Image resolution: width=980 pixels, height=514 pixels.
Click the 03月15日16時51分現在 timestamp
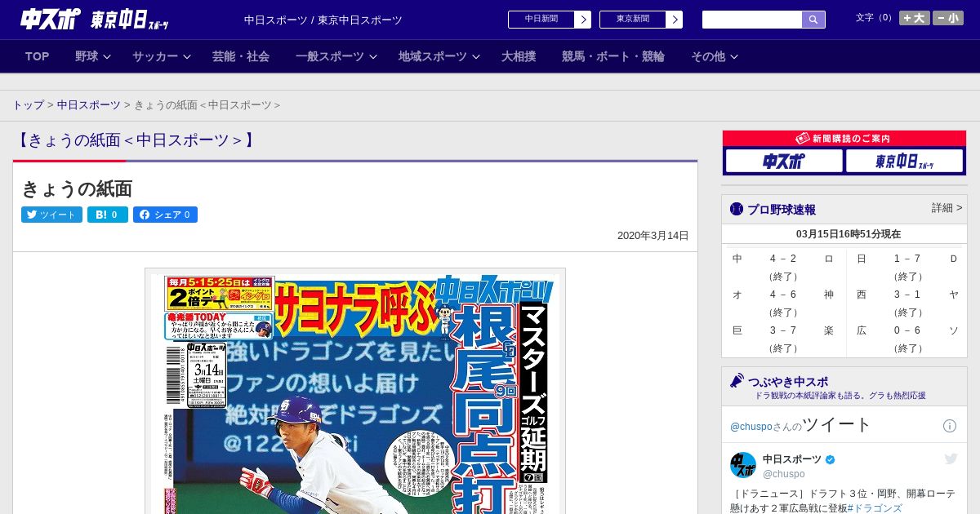click(849, 234)
